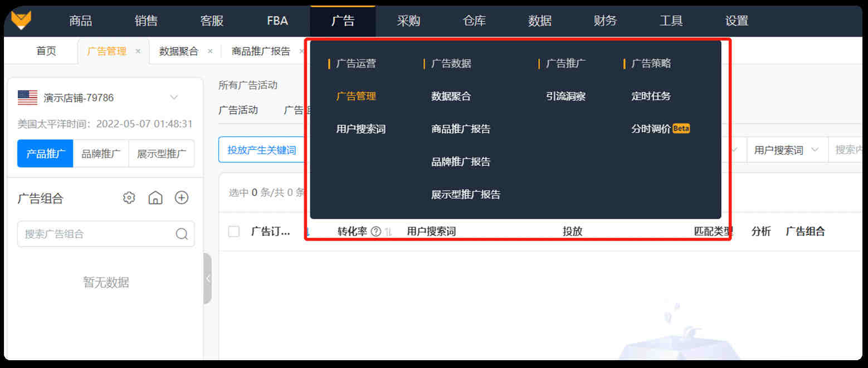Add new ad portfolio with plus icon

[x=182, y=198]
